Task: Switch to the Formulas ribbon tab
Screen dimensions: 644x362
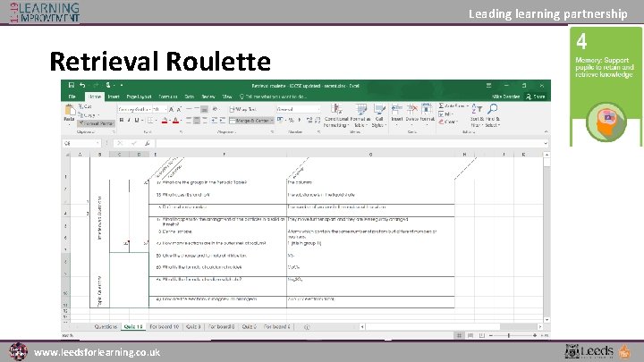Action: (x=167, y=97)
